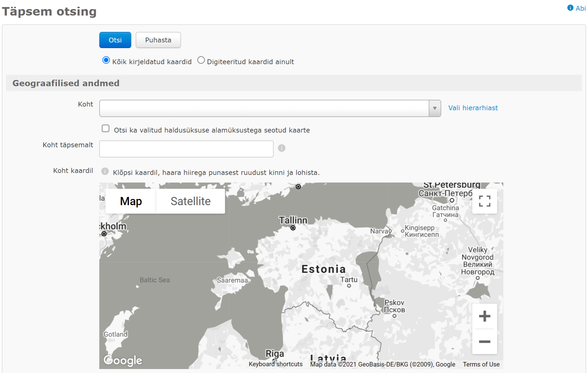588x373 pixels.
Task: Enable search of sub-unit related maps checkbox
Action: click(106, 129)
